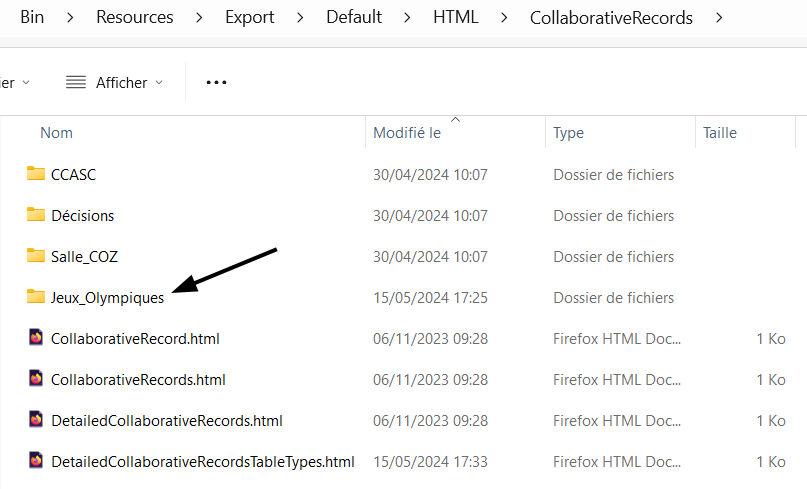This screenshot has height=489, width=807.
Task: Select the CollaborativeRecords.html Firefox icon
Action: point(36,379)
